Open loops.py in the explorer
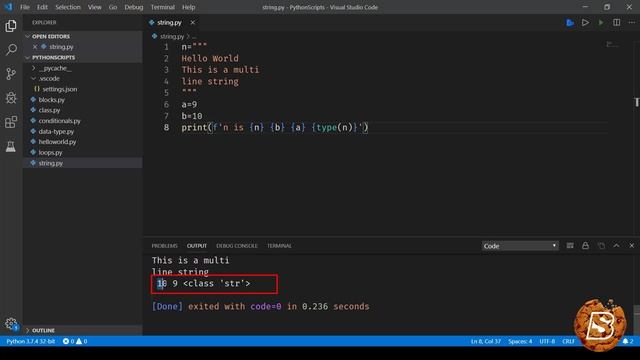Viewport: 640px width, 360px height. [50, 152]
